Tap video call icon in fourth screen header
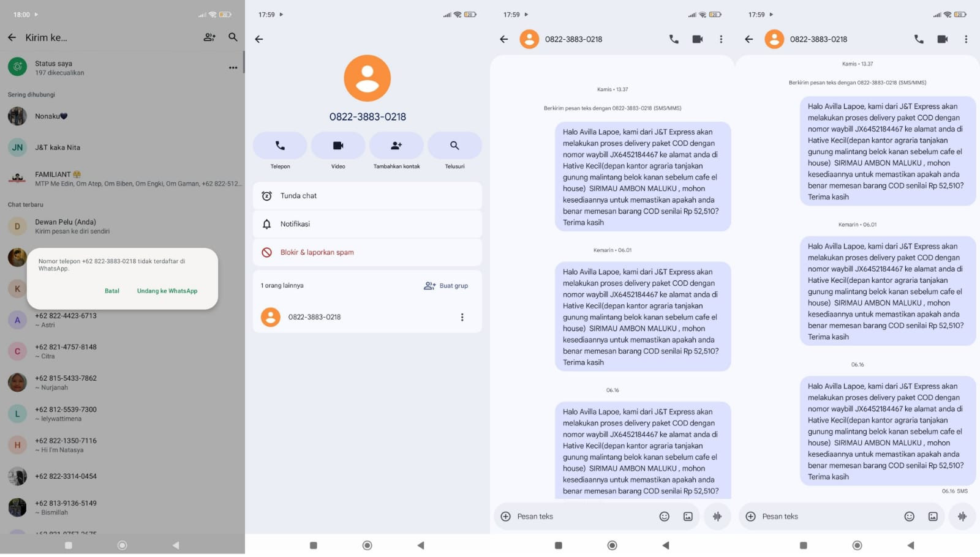 [943, 39]
